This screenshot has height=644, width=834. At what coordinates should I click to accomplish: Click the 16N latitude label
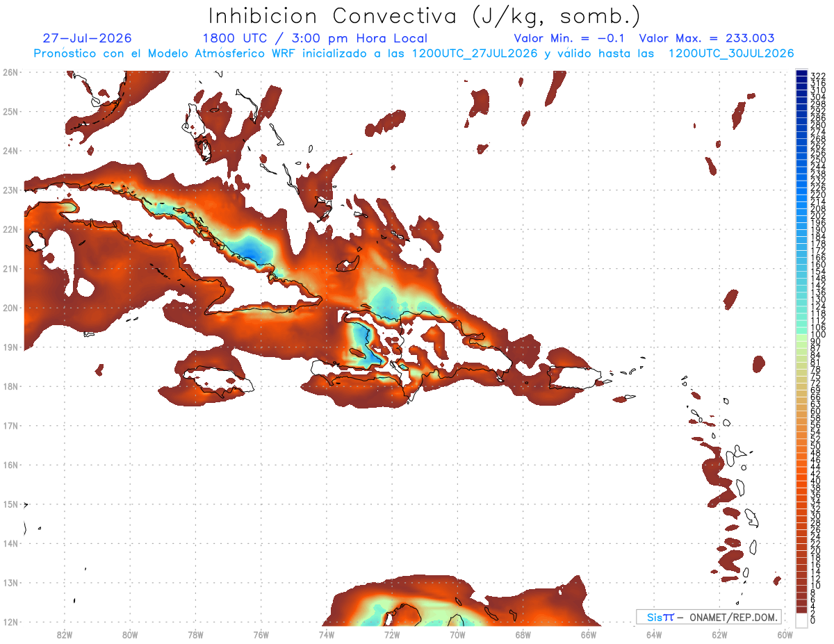10,465
